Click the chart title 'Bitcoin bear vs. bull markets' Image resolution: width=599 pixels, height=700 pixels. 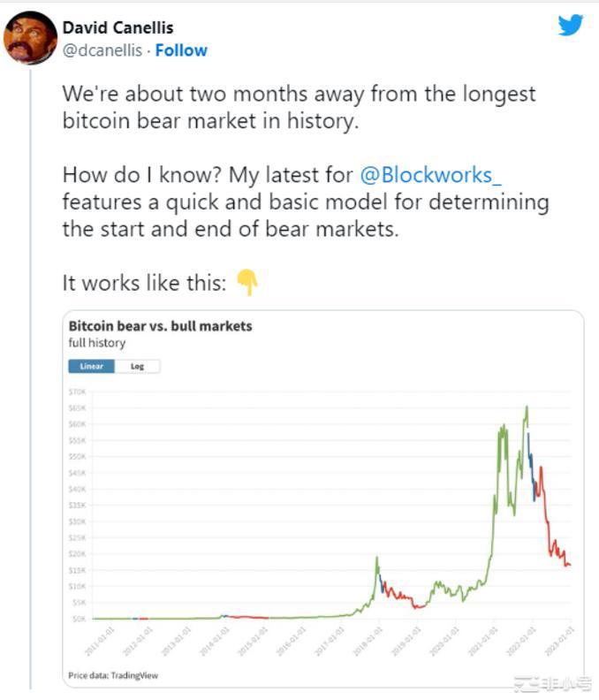tap(160, 326)
